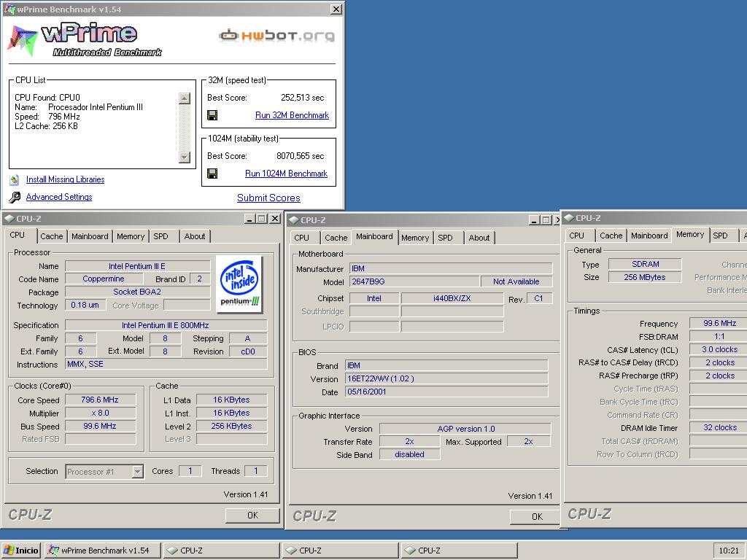
Task: Click the wPrime window title bar icon
Action: [9, 9]
